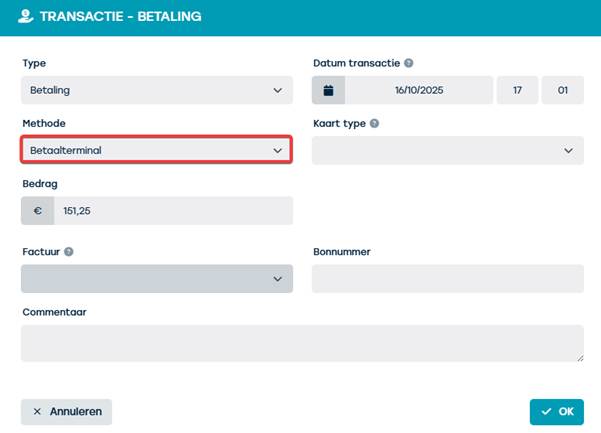Open the empty Kaart type dropdown
601x433 pixels.
point(447,150)
